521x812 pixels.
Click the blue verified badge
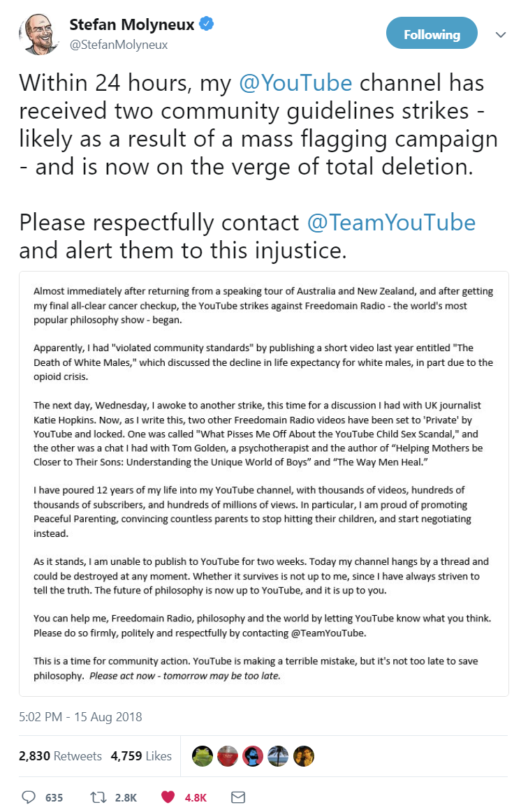pos(206,24)
